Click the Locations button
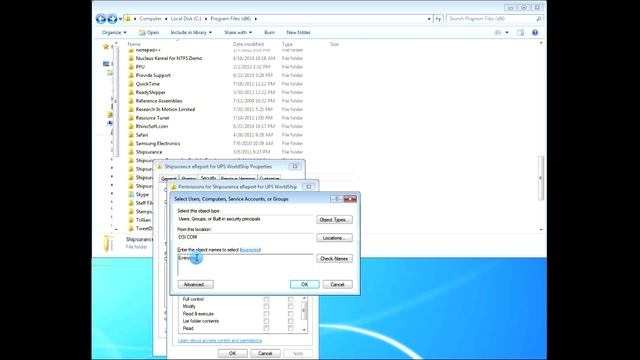 click(x=334, y=238)
